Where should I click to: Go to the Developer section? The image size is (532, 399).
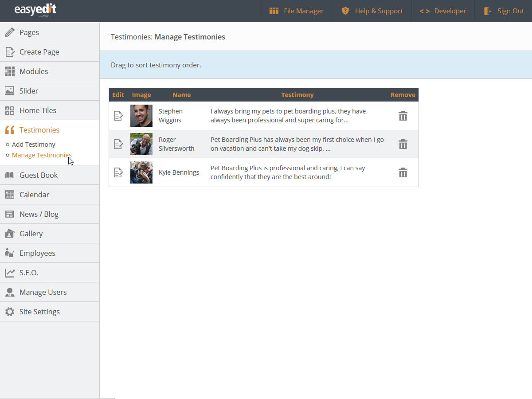pyautogui.click(x=443, y=11)
